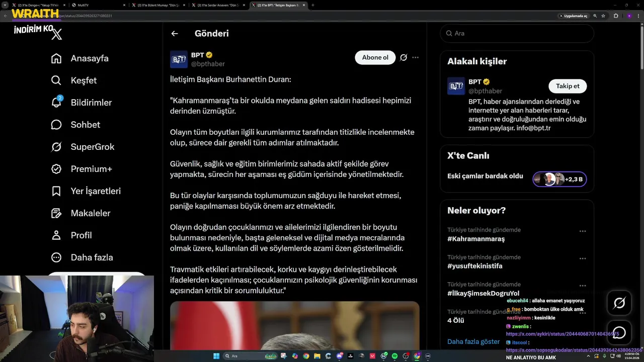Switch to X'te Serdar Arseven tab

218,5
